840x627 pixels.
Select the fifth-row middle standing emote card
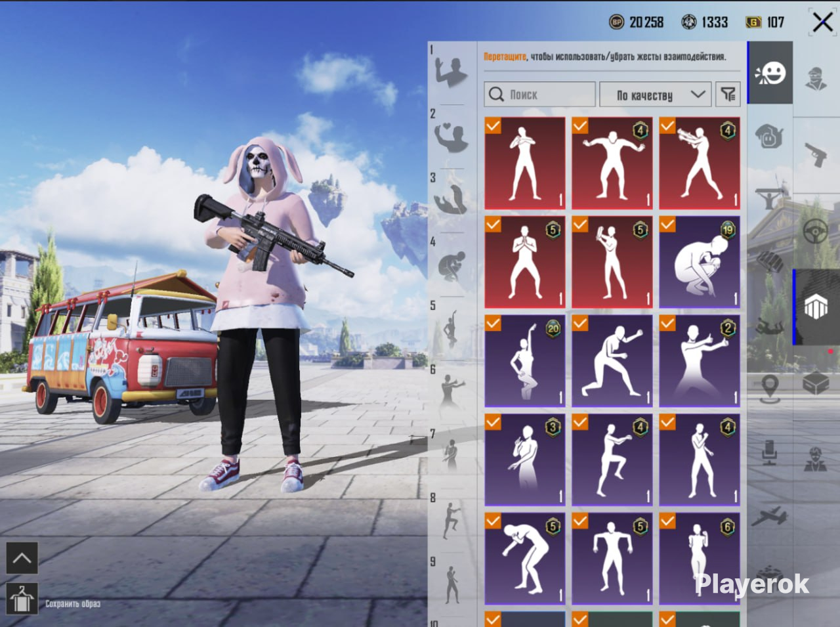(x=612, y=559)
